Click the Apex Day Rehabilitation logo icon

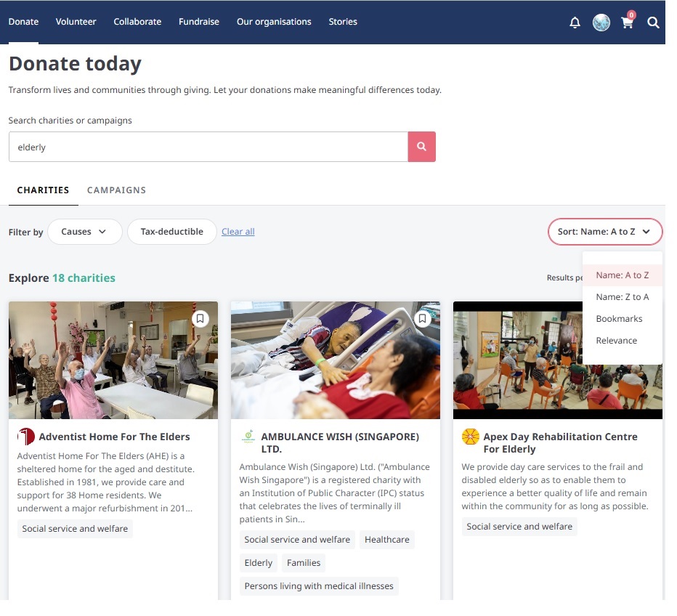click(470, 437)
